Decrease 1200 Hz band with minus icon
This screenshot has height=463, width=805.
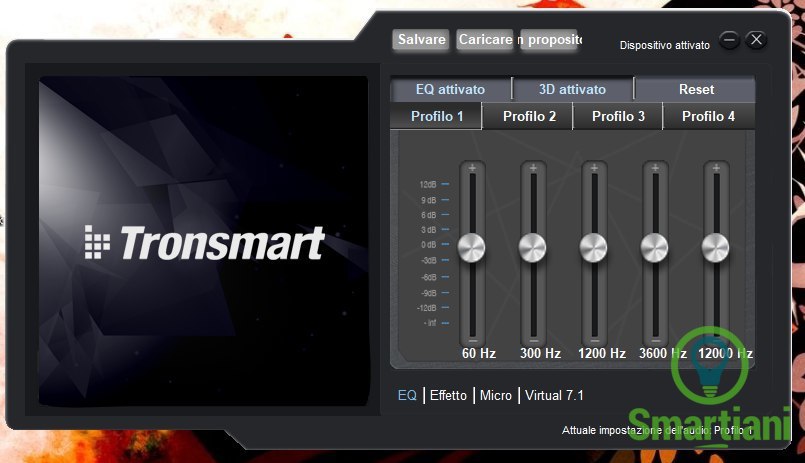coord(595,340)
